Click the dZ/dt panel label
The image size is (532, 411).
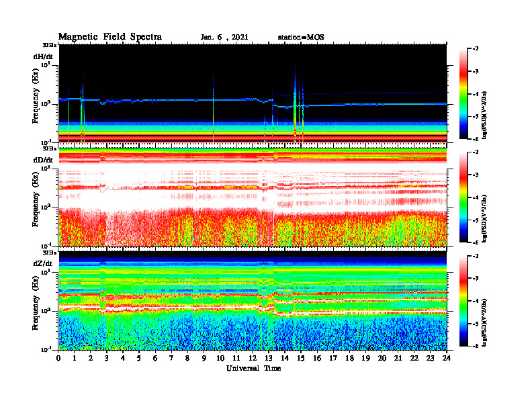coord(43,263)
